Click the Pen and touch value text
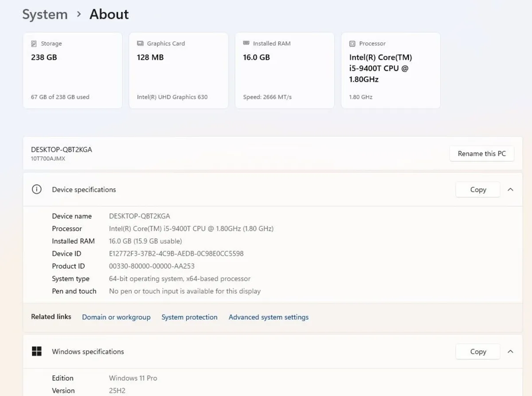The height and width of the screenshot is (396, 532). [185, 291]
